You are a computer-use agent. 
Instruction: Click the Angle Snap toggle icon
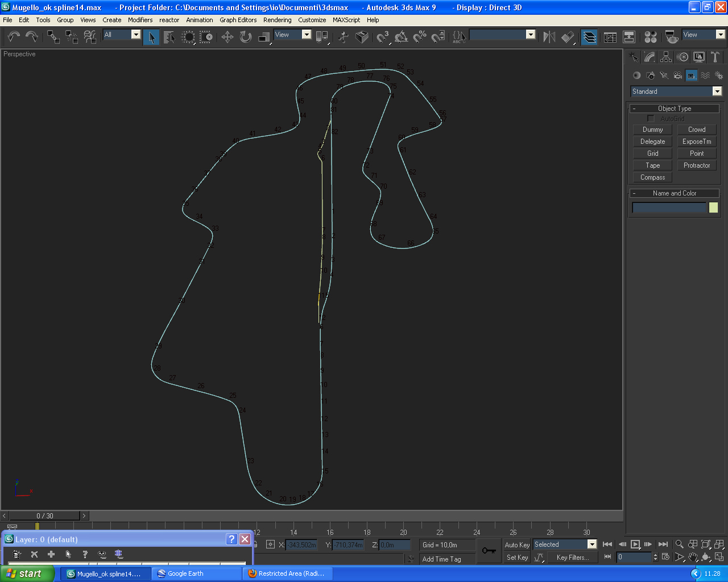[x=401, y=37]
